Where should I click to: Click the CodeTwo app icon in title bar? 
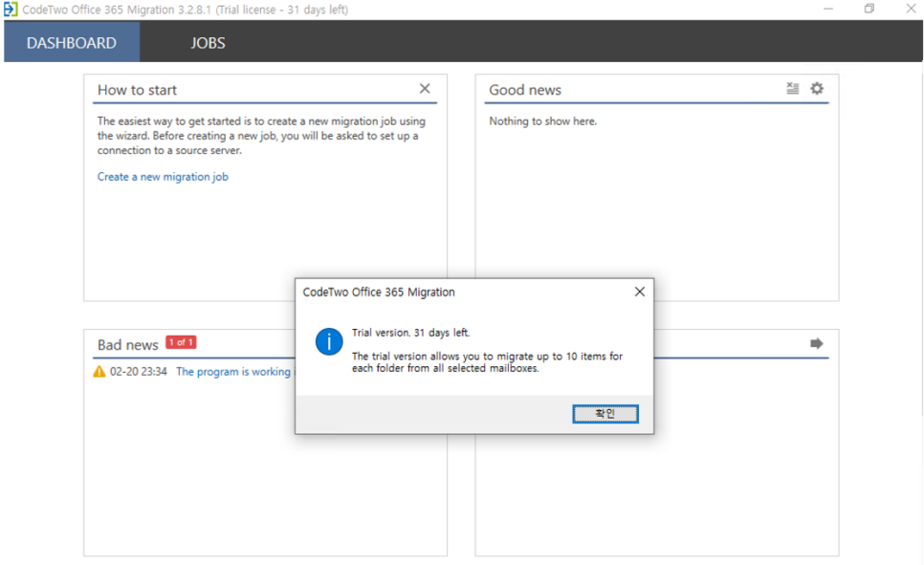pyautogui.click(x=11, y=10)
